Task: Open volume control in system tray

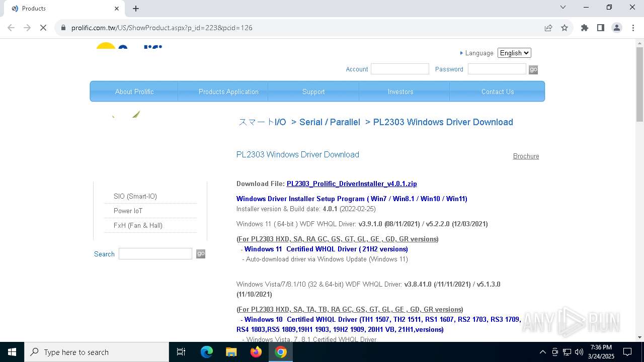Action: coord(579,352)
